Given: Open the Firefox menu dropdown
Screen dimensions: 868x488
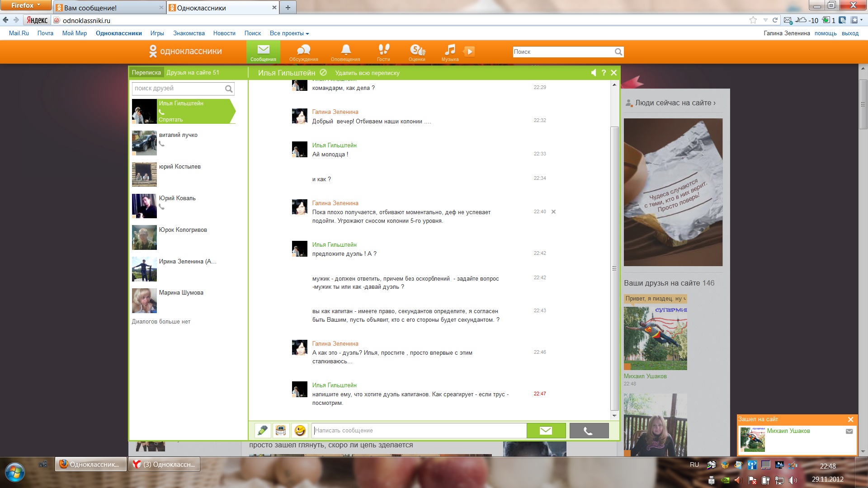Looking at the screenshot, I should click(x=25, y=5).
